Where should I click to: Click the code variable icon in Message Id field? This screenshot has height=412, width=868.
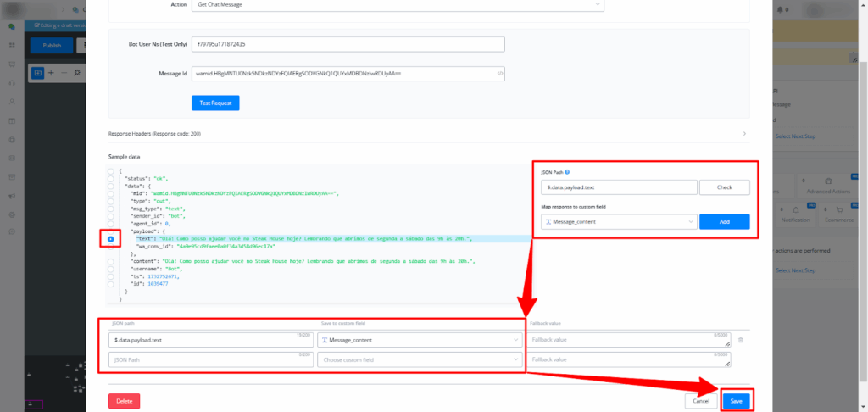(500, 74)
